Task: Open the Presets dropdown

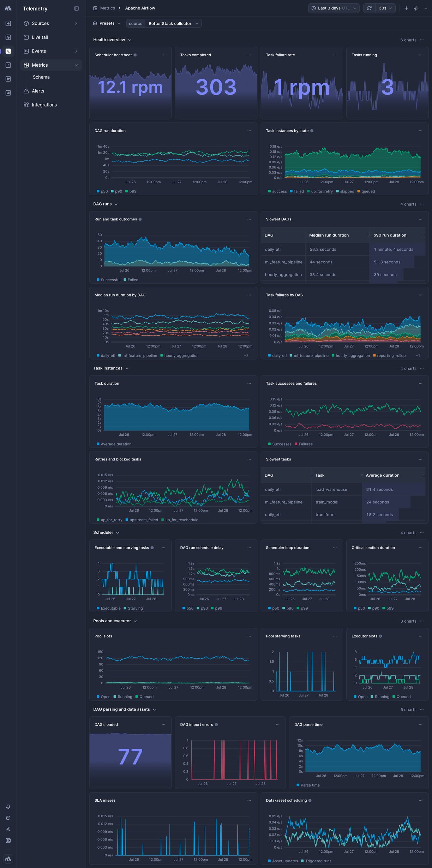Action: point(107,23)
